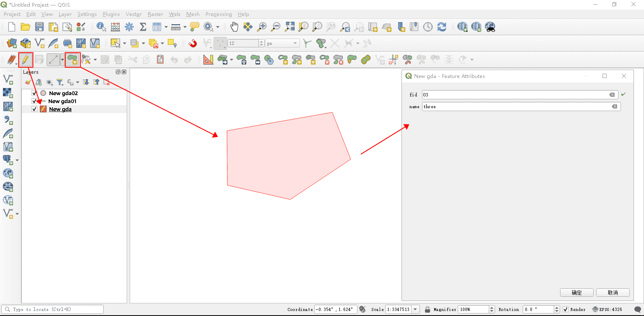Zoom to full extent of the map
The width and height of the screenshot is (644, 316).
pos(289,27)
